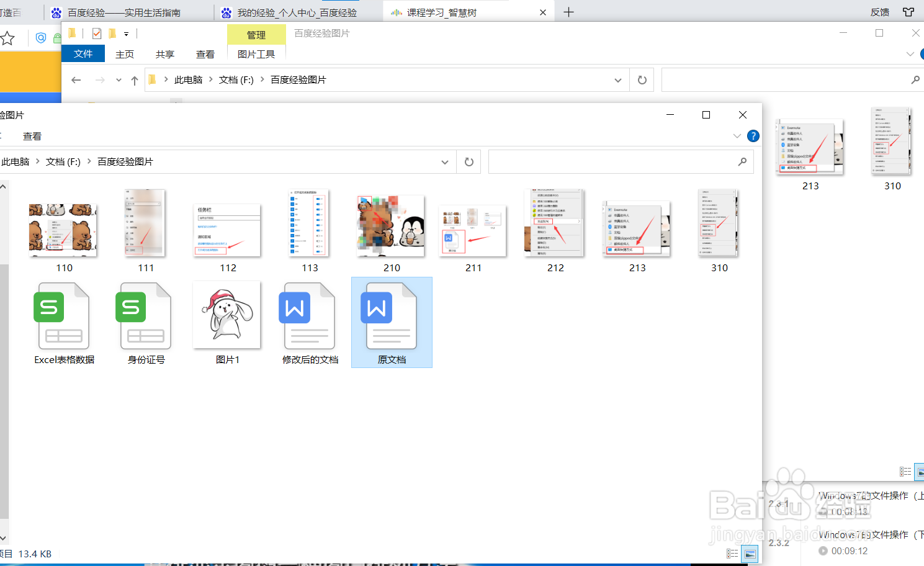Click search icon in back Explorer
Screen dimensions: 924x566
click(915, 80)
